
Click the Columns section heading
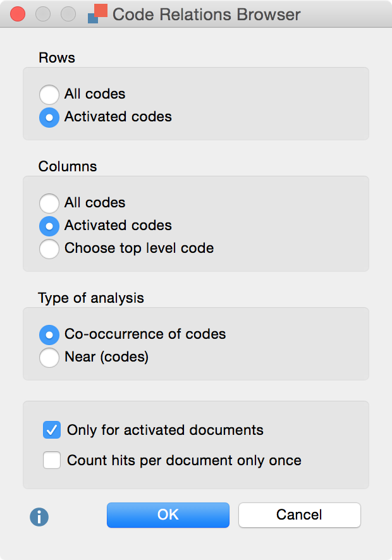[68, 166]
